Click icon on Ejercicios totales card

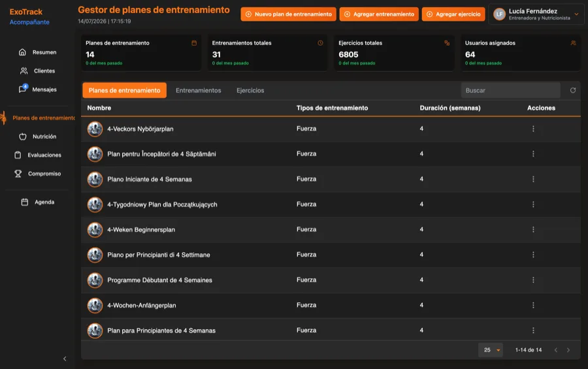pyautogui.click(x=447, y=43)
